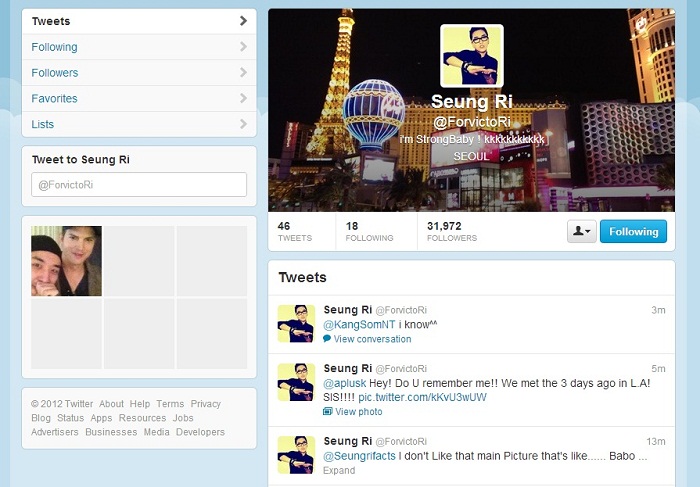Click the chevron arrow beside Tweets
The image size is (700, 487).
243,21
